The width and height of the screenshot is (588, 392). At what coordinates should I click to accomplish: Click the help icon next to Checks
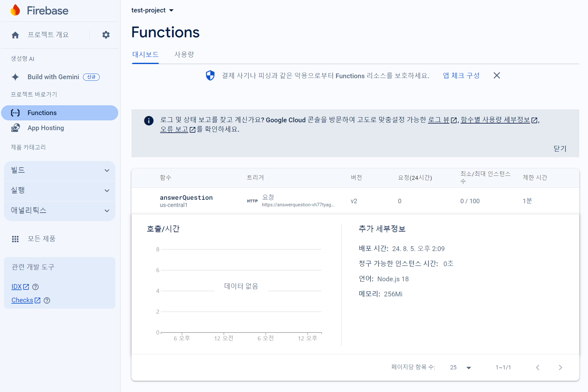tap(47, 300)
